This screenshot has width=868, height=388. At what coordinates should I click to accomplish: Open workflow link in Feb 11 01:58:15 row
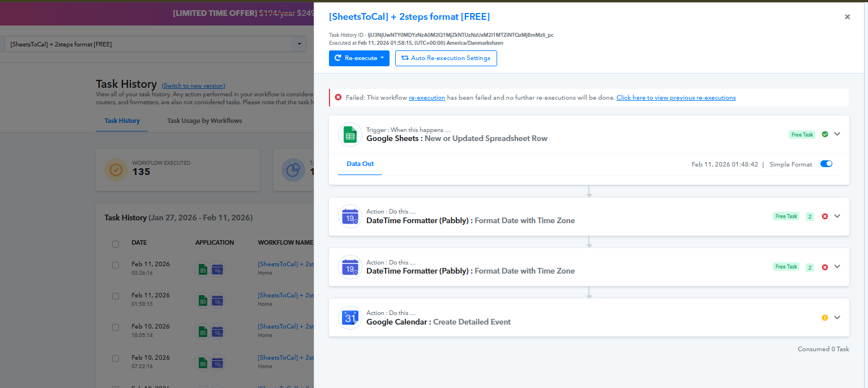tap(286, 295)
